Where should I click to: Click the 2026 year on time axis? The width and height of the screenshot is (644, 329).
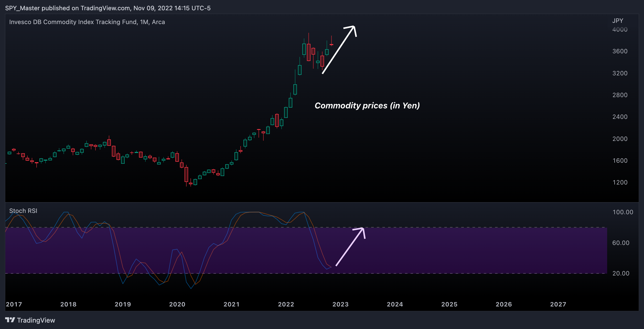tap(504, 304)
